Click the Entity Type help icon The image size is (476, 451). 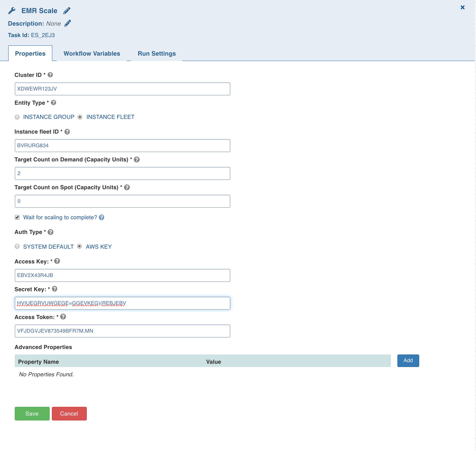tap(53, 103)
